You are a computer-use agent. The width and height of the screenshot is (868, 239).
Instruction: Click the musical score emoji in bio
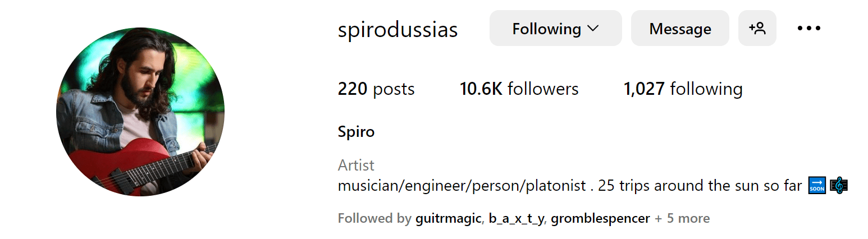(838, 186)
